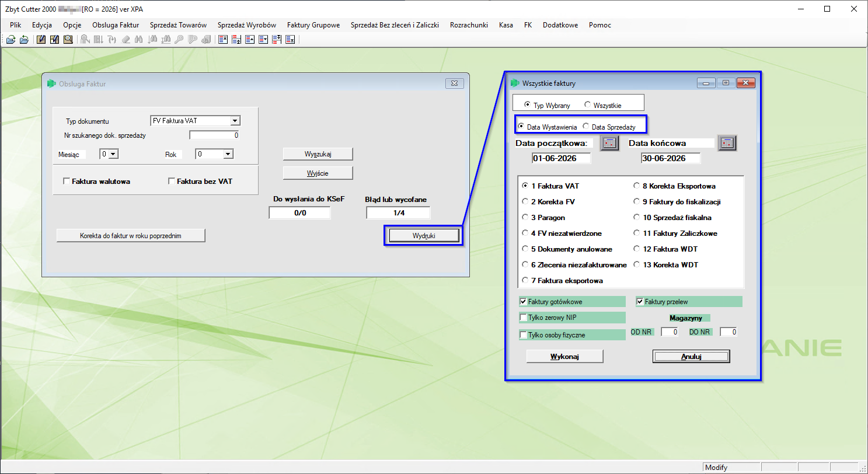Minimize the Wszystkie faktury window

click(x=706, y=83)
